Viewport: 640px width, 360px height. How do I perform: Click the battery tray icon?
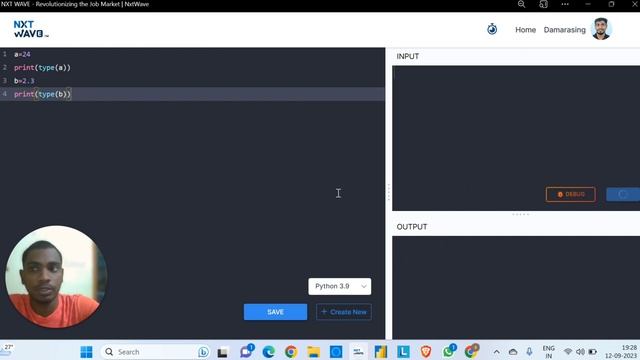pos(593,351)
